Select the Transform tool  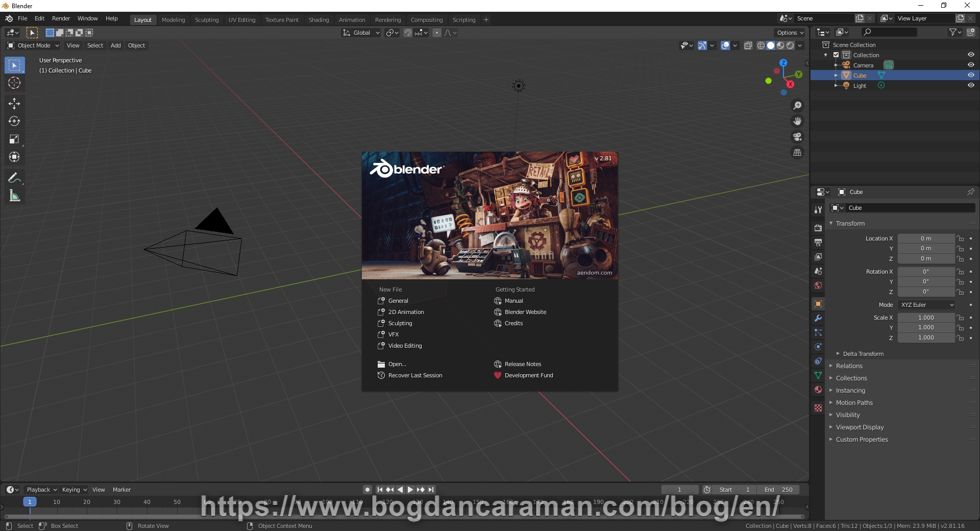click(x=14, y=157)
